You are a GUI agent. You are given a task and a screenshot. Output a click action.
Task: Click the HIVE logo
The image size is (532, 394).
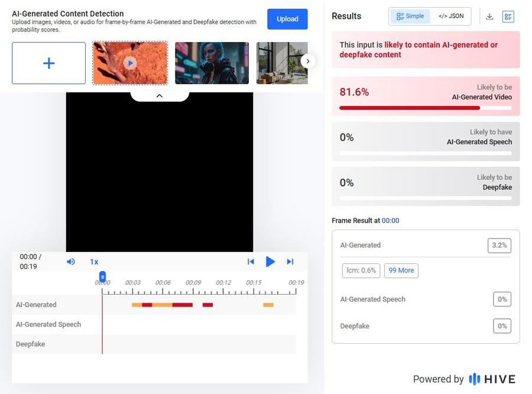click(492, 379)
